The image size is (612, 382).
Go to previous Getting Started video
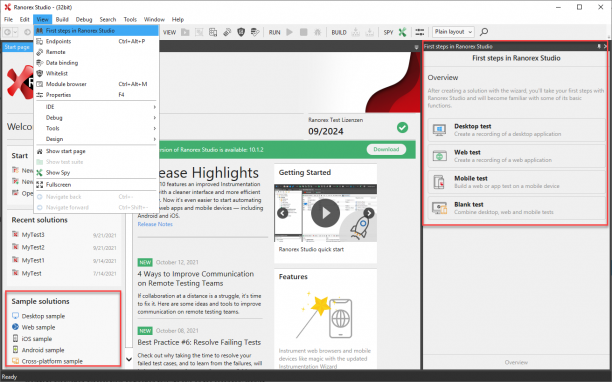(x=283, y=213)
